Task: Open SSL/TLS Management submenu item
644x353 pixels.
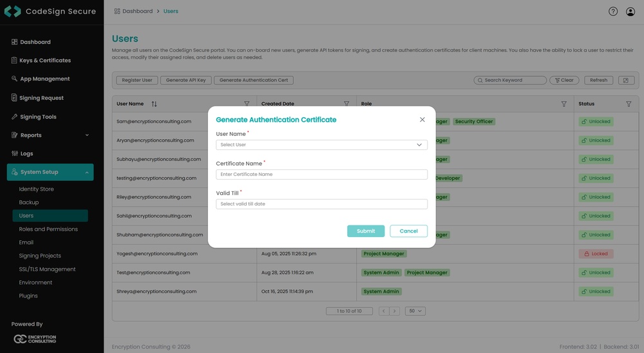Action: [47, 269]
